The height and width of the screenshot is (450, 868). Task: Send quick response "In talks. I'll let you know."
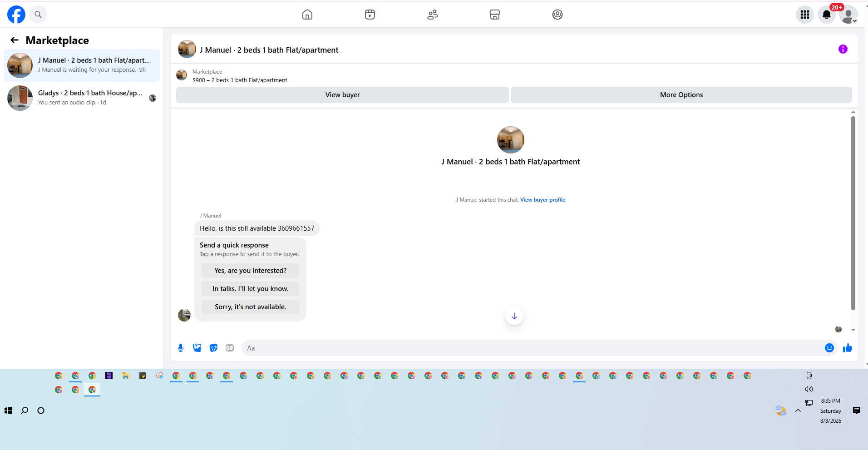pos(251,289)
